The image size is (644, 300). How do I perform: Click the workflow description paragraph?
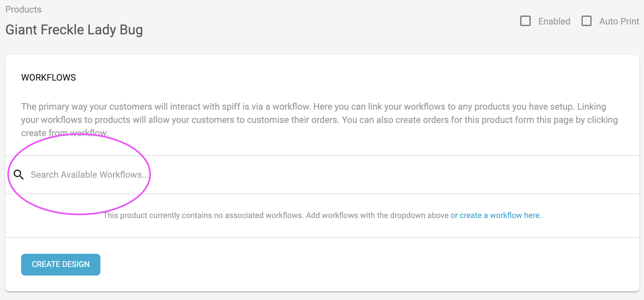[x=319, y=120]
